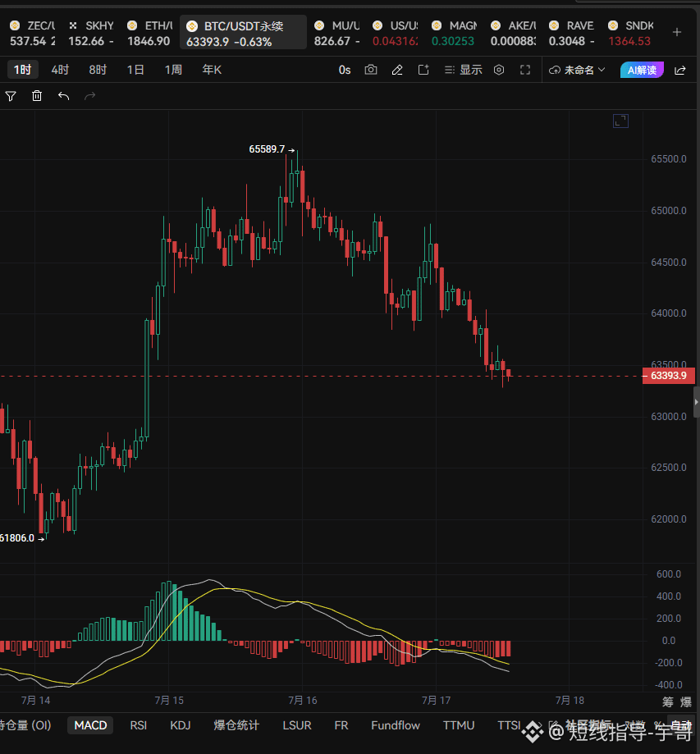Screen dimensions: 700x754
Task: Click the 爆 liquidation button
Action: click(685, 702)
